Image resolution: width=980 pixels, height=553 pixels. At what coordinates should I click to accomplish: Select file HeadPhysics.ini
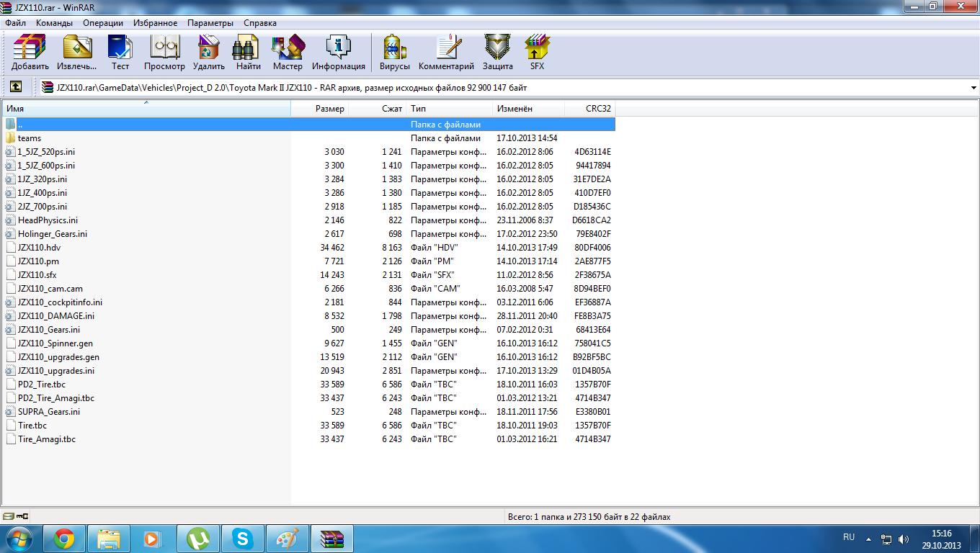tap(309, 220)
